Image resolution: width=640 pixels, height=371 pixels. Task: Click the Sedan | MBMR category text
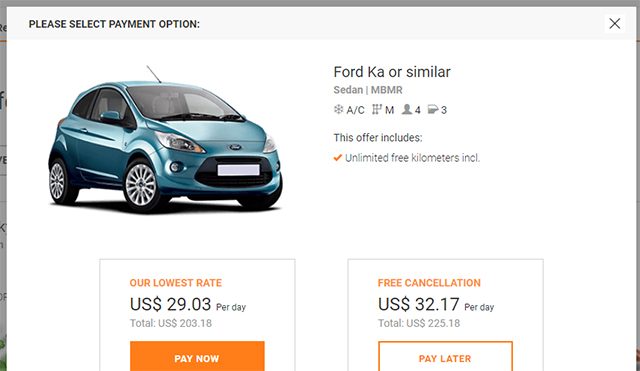coord(368,90)
